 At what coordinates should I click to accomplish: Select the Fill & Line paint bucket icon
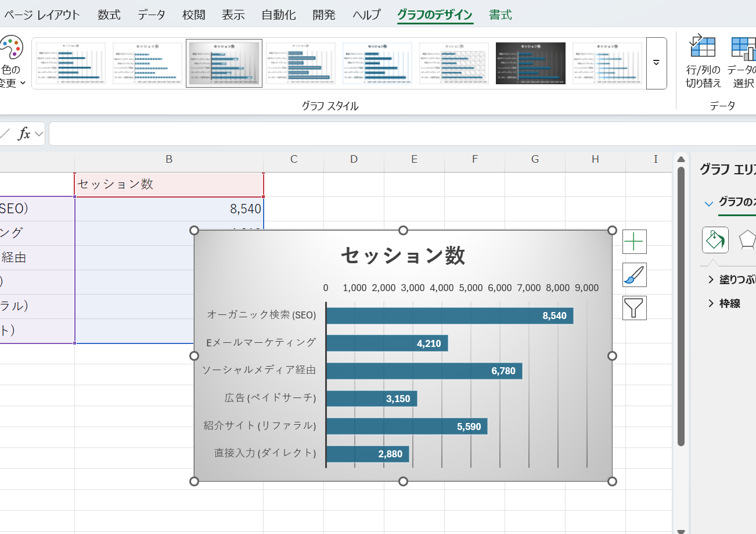tap(715, 240)
